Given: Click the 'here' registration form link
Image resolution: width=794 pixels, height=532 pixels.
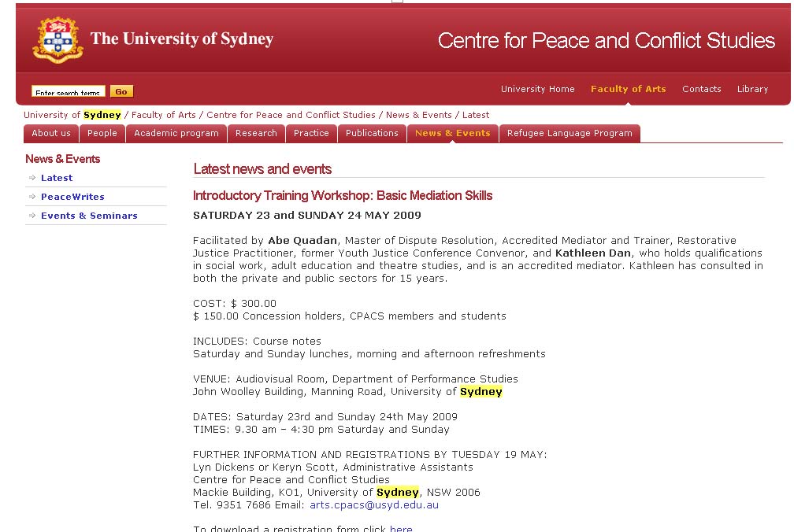Looking at the screenshot, I should coord(401,528).
